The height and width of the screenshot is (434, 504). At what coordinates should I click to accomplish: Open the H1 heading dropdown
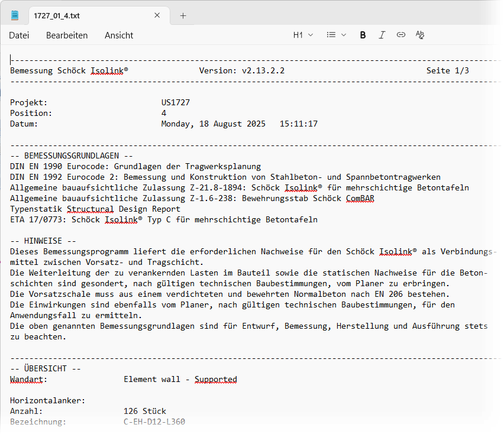pos(303,35)
